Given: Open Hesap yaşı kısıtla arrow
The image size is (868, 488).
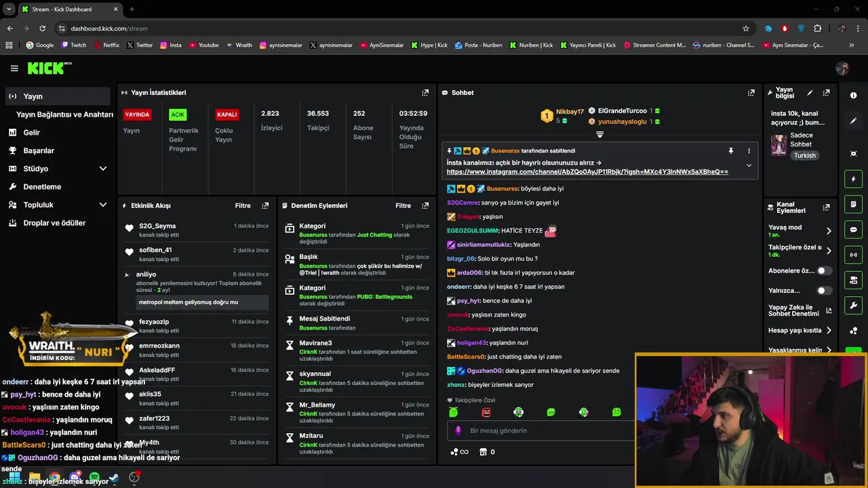Looking at the screenshot, I should [829, 331].
